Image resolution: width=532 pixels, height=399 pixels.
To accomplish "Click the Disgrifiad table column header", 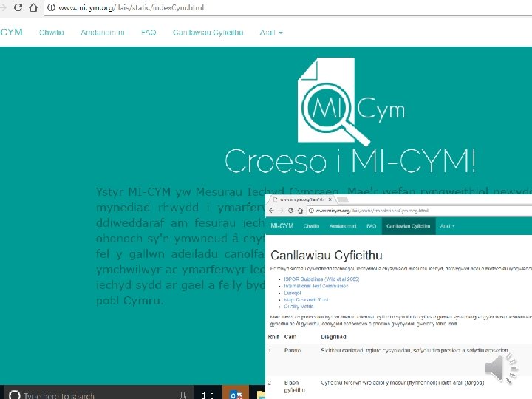I will point(333,337).
